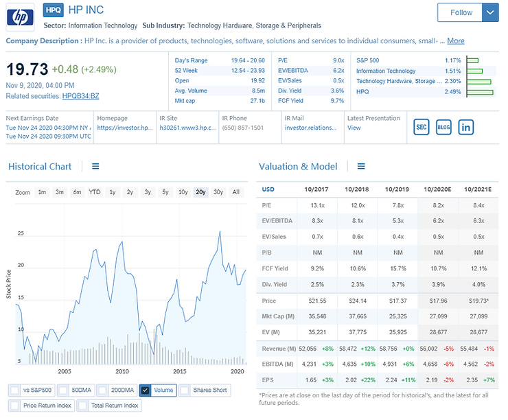The image size is (508, 420).
Task: Set chart zoom to All
Action: tap(236, 192)
